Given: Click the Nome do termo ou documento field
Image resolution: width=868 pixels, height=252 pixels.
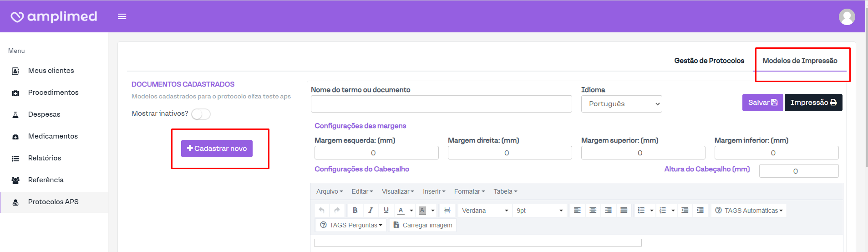Looking at the screenshot, I should [x=441, y=104].
